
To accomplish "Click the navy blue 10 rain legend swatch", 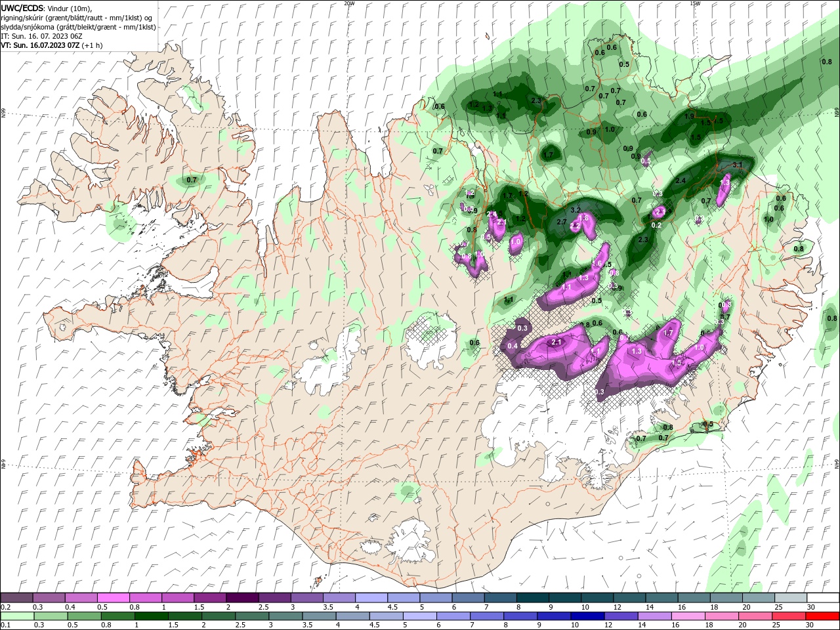I will tap(587, 616).
